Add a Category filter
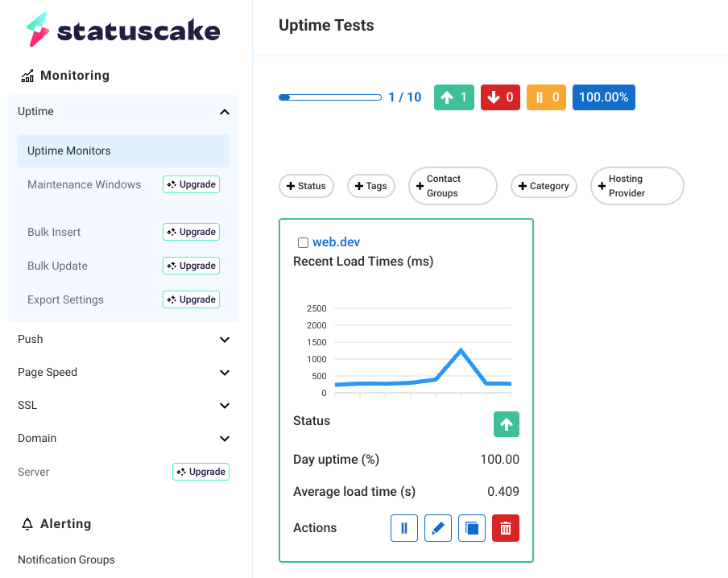The image size is (728, 578). (544, 186)
